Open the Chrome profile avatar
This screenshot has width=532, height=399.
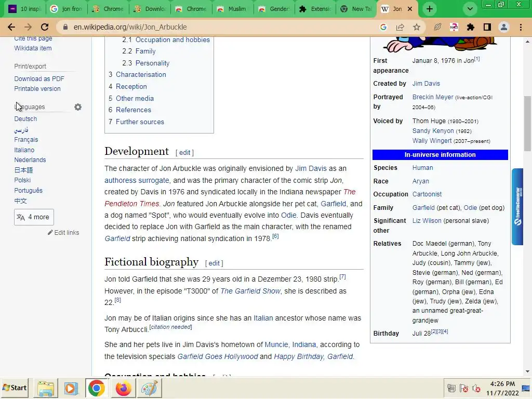pyautogui.click(x=504, y=27)
